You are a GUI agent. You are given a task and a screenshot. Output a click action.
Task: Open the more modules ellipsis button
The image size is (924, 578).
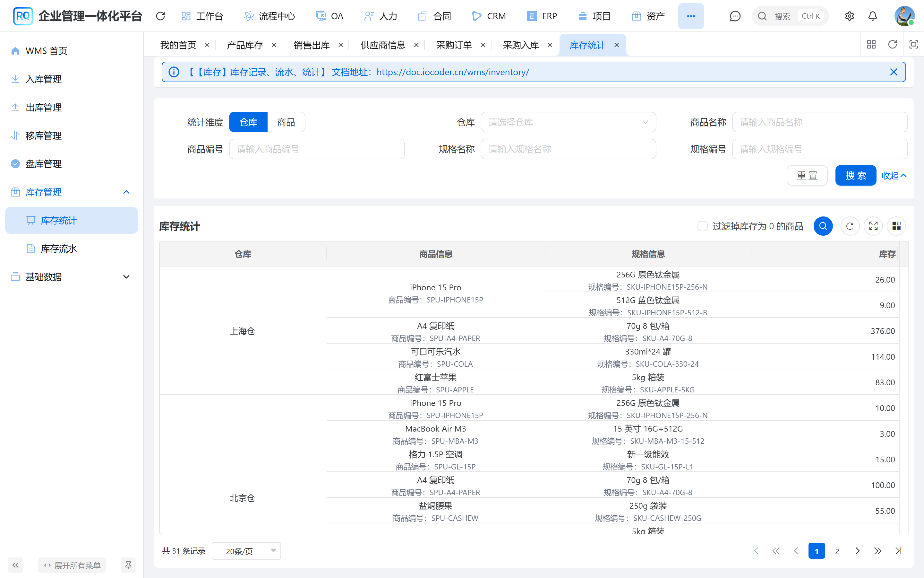coord(691,16)
